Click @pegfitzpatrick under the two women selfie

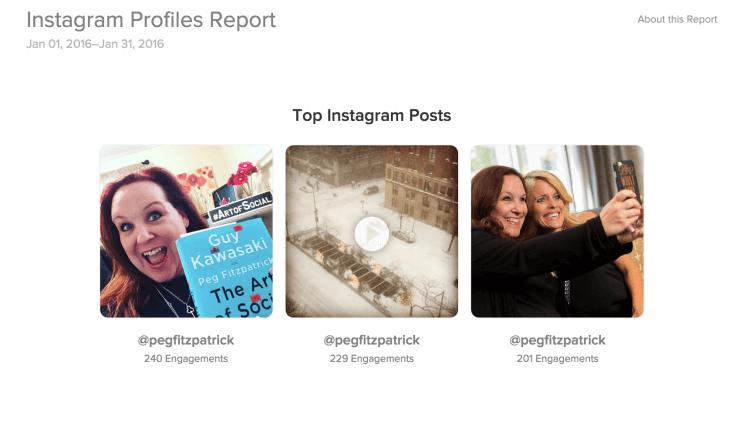(557, 340)
